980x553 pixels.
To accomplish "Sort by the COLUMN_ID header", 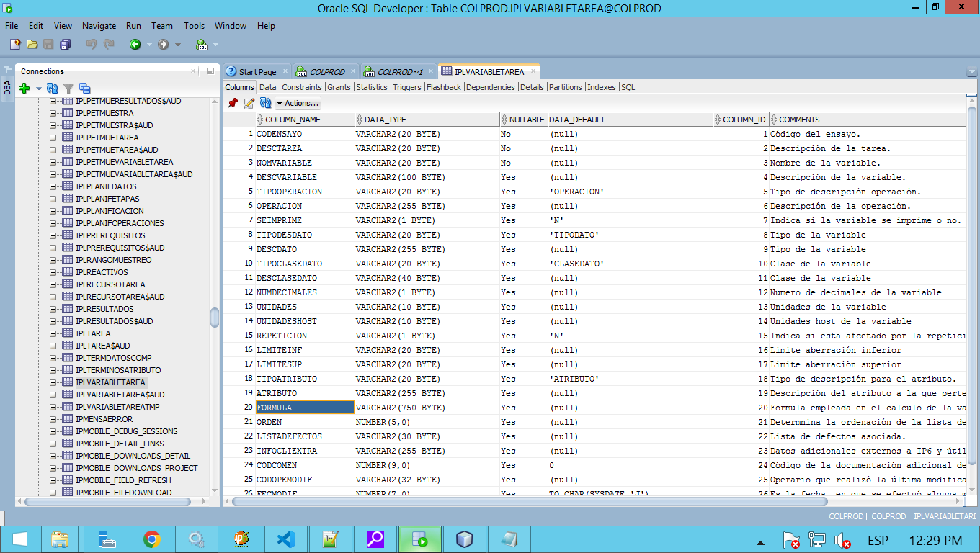I will coord(741,120).
